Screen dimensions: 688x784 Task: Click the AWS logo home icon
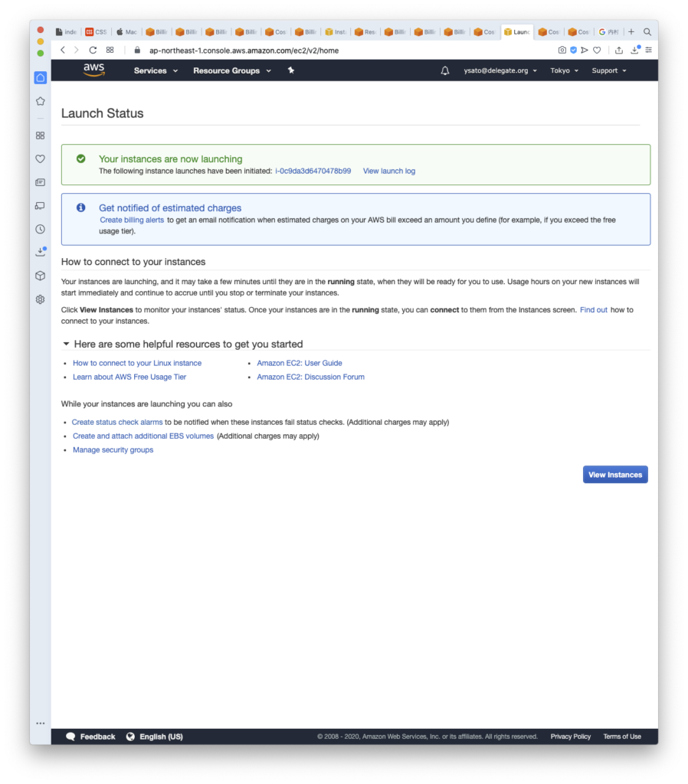pos(93,70)
